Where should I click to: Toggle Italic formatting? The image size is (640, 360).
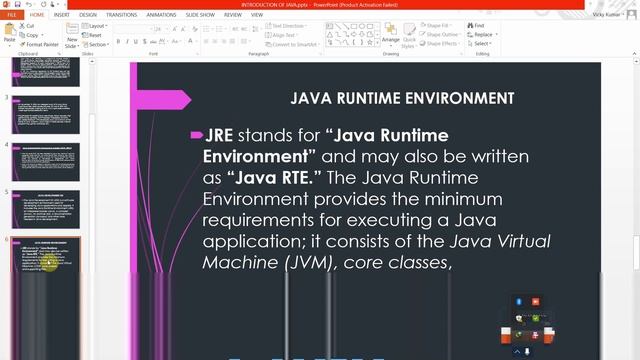point(127,41)
